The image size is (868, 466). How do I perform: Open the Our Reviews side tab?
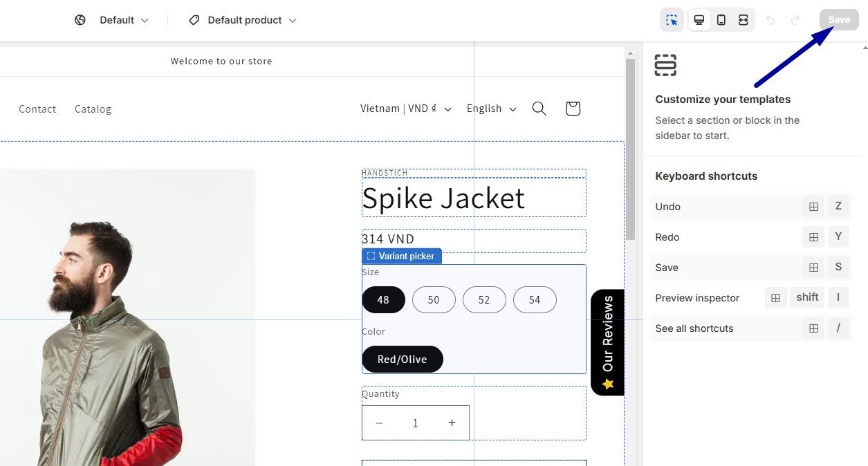coord(607,342)
